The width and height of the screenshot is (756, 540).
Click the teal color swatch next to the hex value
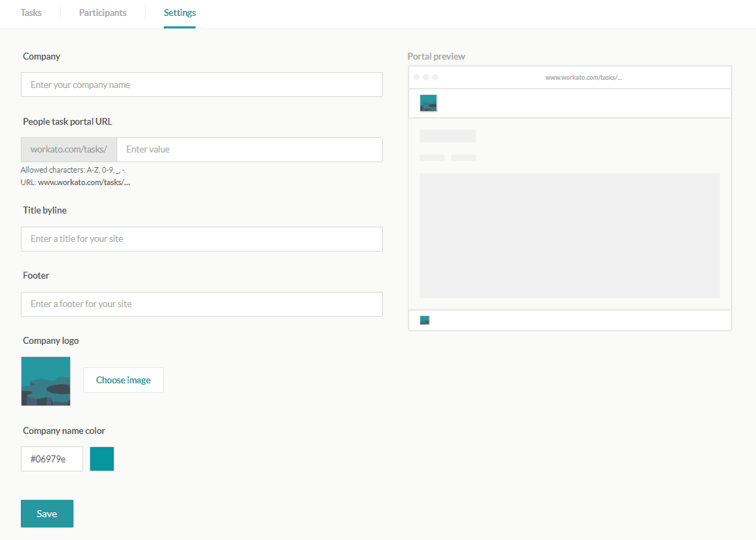point(101,458)
